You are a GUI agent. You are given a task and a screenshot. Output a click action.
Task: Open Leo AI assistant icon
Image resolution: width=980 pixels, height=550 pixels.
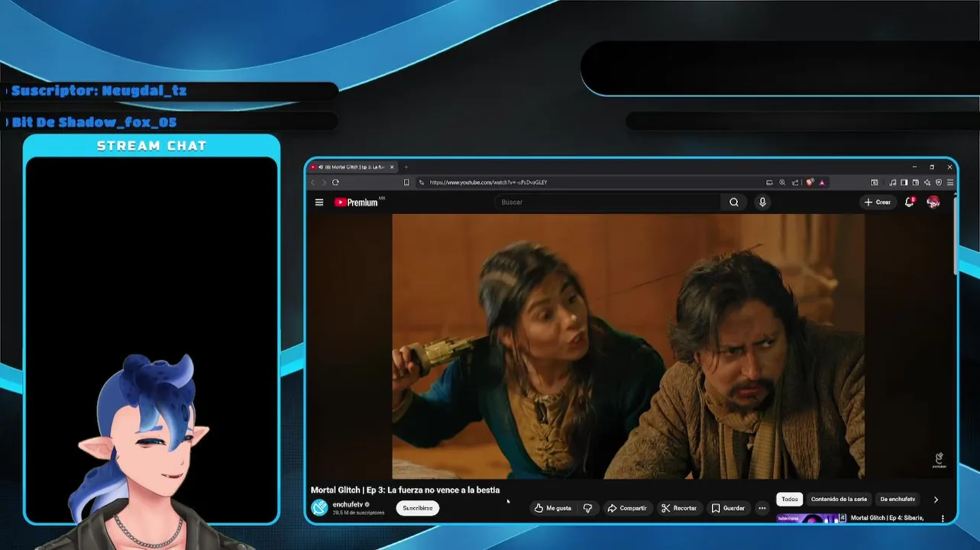(927, 183)
